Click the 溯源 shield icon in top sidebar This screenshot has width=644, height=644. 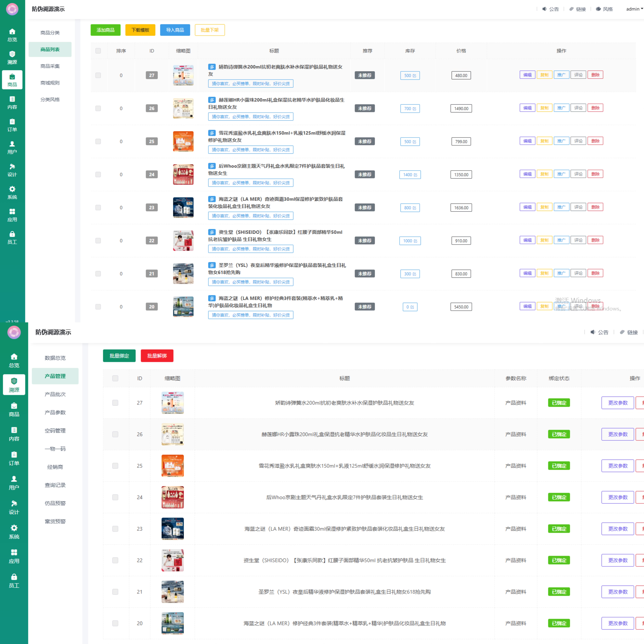pos(12,54)
